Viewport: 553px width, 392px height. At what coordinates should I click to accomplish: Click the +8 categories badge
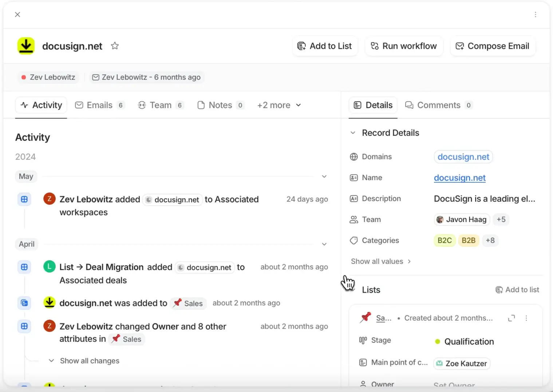(x=490, y=241)
